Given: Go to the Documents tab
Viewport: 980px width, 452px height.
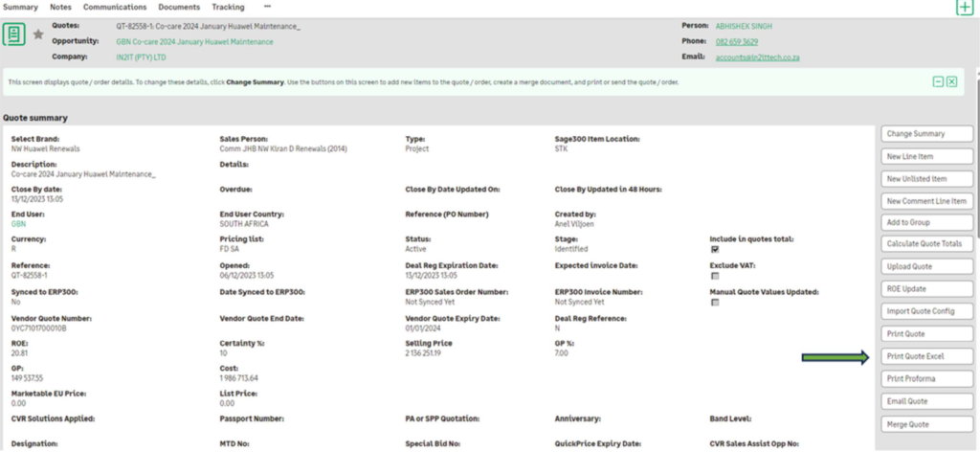Looking at the screenshot, I should pos(179,7).
